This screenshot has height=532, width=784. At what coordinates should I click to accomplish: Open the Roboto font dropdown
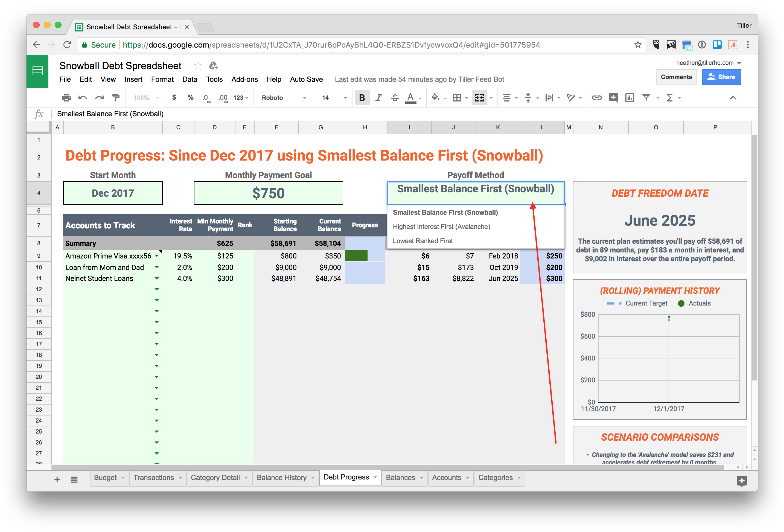click(x=284, y=98)
